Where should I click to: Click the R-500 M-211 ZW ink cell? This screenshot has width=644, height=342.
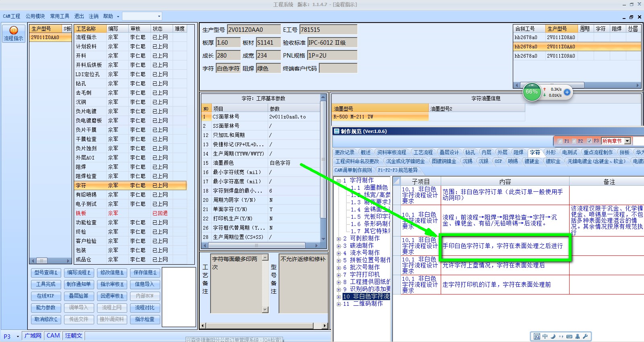click(x=380, y=117)
